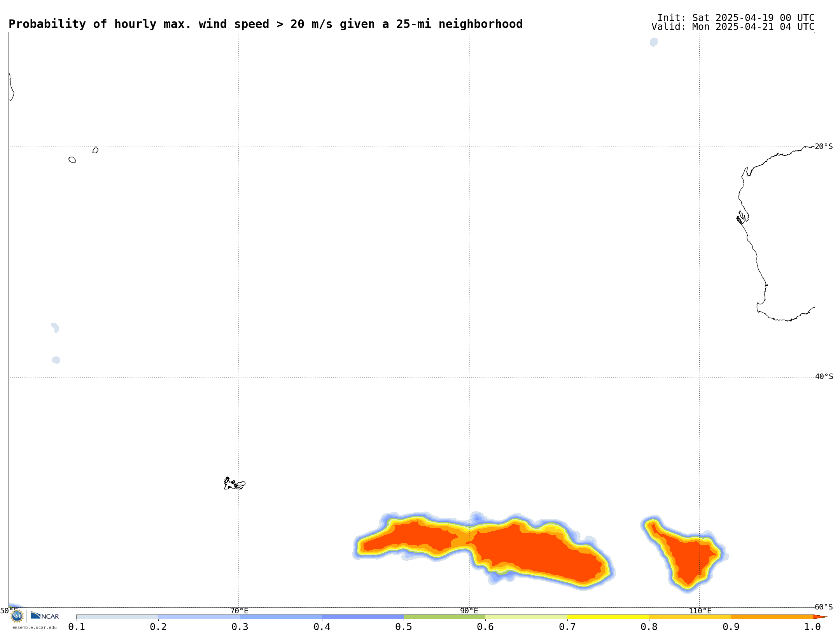Image resolution: width=840 pixels, height=632 pixels.
Task: Click the pale yellow-green 0.6–0.7 colorbar segment
Action: click(526, 617)
